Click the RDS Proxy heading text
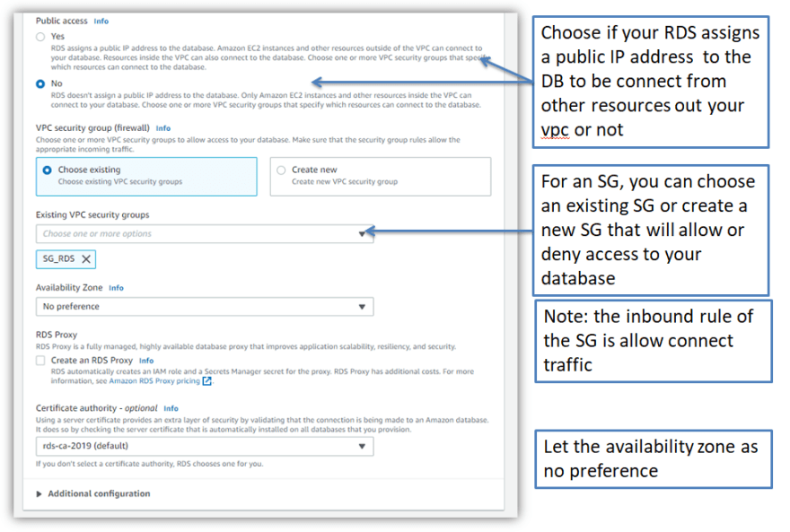The height and width of the screenshot is (532, 790). coord(57,335)
